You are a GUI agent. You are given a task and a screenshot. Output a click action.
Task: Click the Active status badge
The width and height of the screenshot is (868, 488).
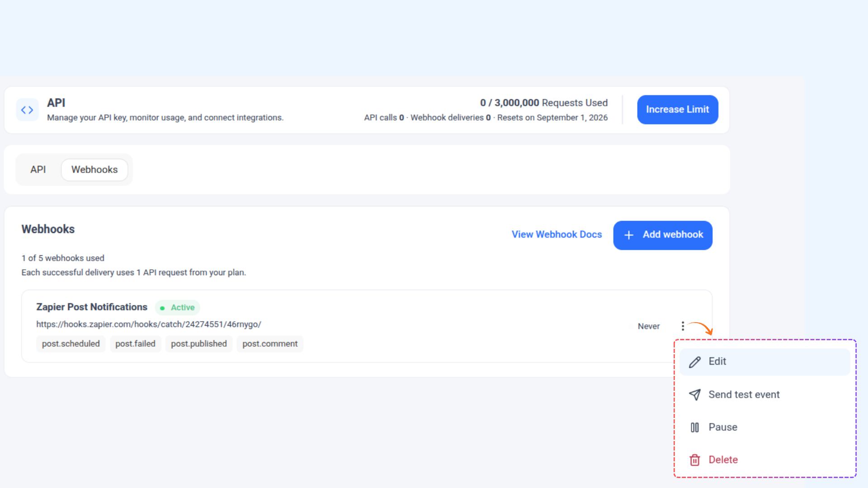pos(177,307)
